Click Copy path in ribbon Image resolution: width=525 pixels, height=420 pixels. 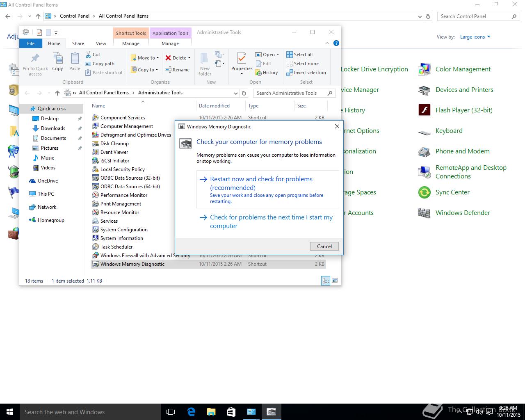(x=100, y=64)
